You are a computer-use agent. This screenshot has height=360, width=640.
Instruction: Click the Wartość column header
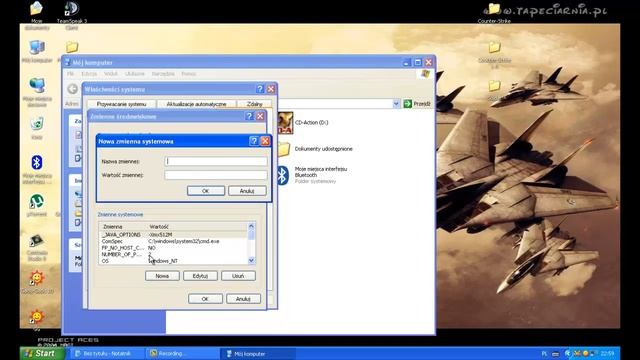[197, 227]
